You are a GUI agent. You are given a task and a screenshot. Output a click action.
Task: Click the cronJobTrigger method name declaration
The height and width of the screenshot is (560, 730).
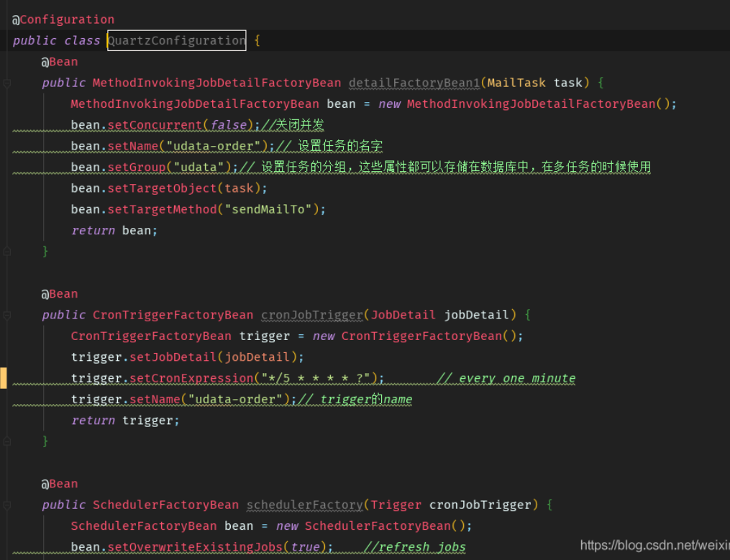(x=312, y=315)
